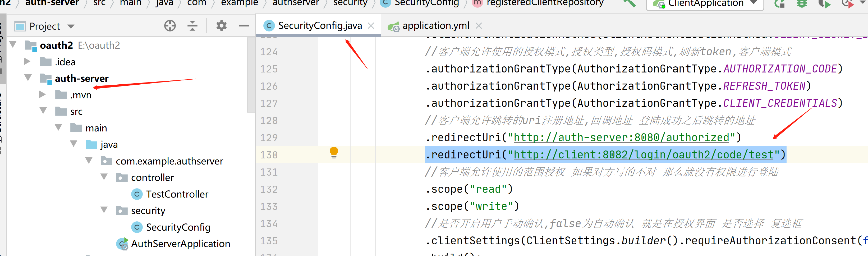Expand the .mvn folder
This screenshot has height=256, width=868.
[43, 94]
